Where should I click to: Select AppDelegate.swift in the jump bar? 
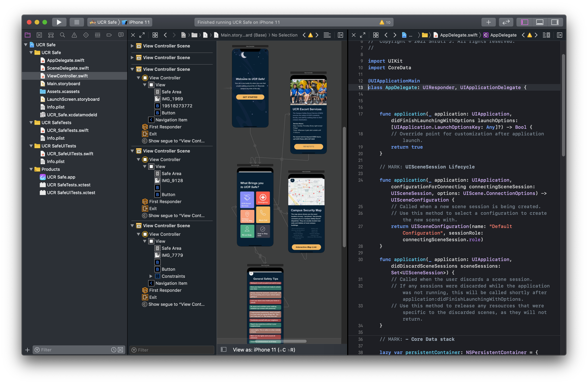pos(458,35)
